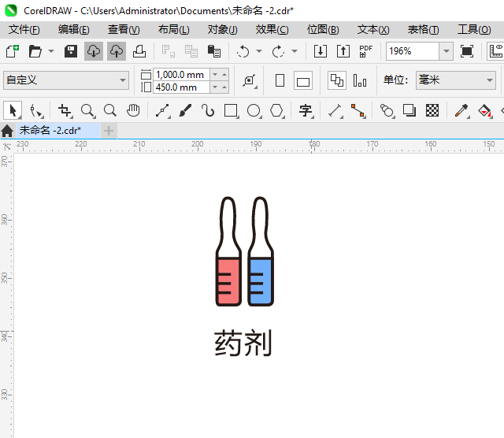This screenshot has width=504, height=438.
Task: Set landscape page orientation
Action: [303, 80]
